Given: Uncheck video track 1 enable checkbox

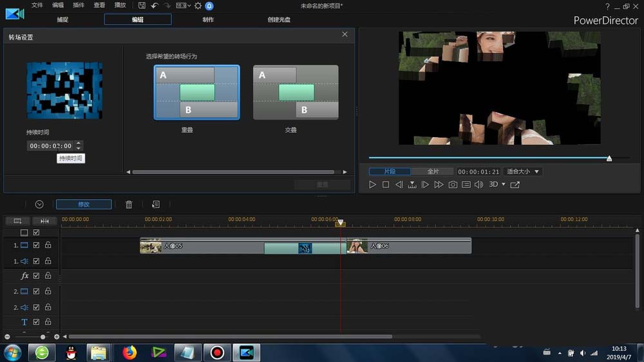Looking at the screenshot, I should (x=37, y=245).
